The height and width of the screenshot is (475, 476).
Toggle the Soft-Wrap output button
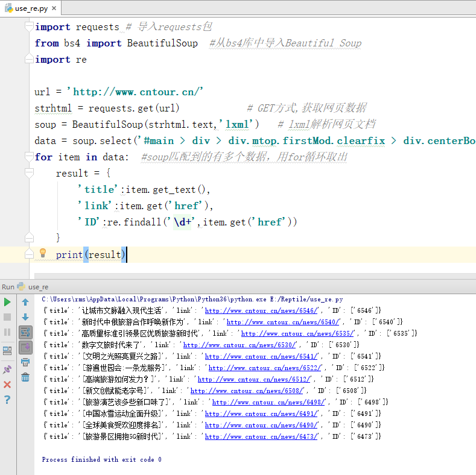25,332
